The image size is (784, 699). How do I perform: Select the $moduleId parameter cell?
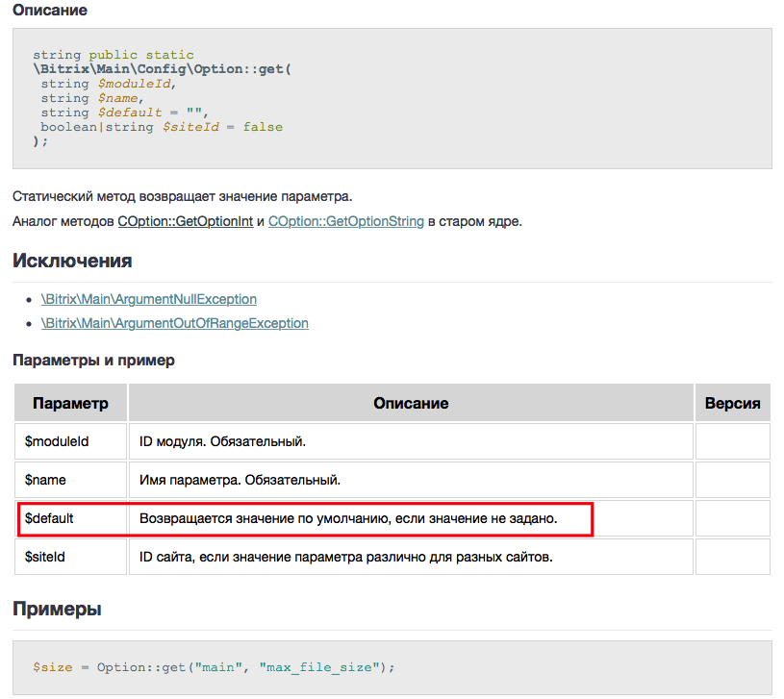click(57, 441)
